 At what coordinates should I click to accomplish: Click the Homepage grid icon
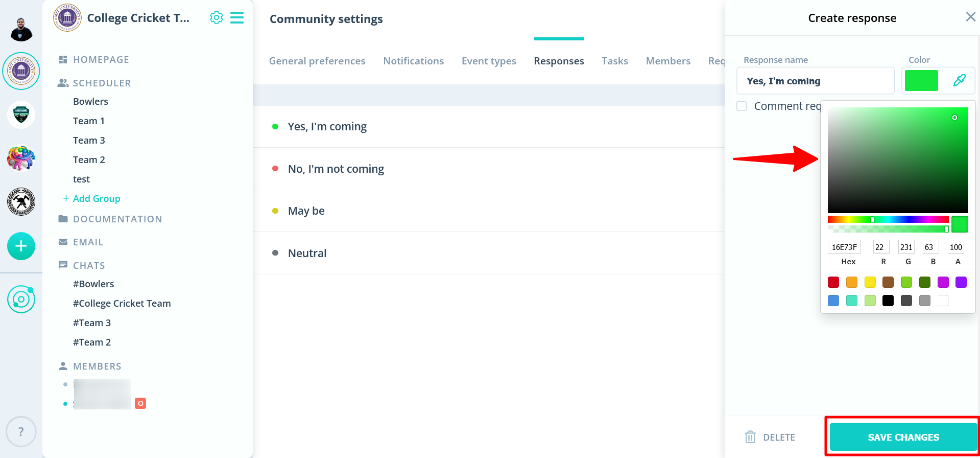coord(63,60)
